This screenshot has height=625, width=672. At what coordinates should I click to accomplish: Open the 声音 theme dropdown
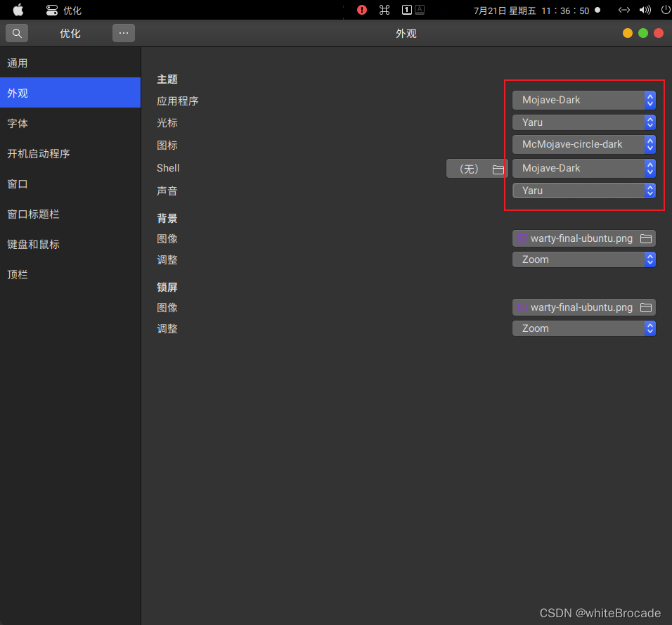pyautogui.click(x=583, y=191)
